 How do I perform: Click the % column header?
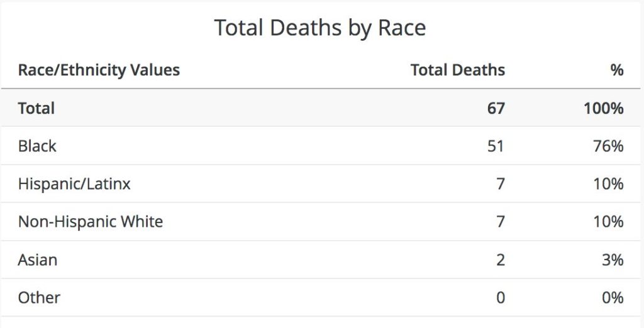(616, 70)
